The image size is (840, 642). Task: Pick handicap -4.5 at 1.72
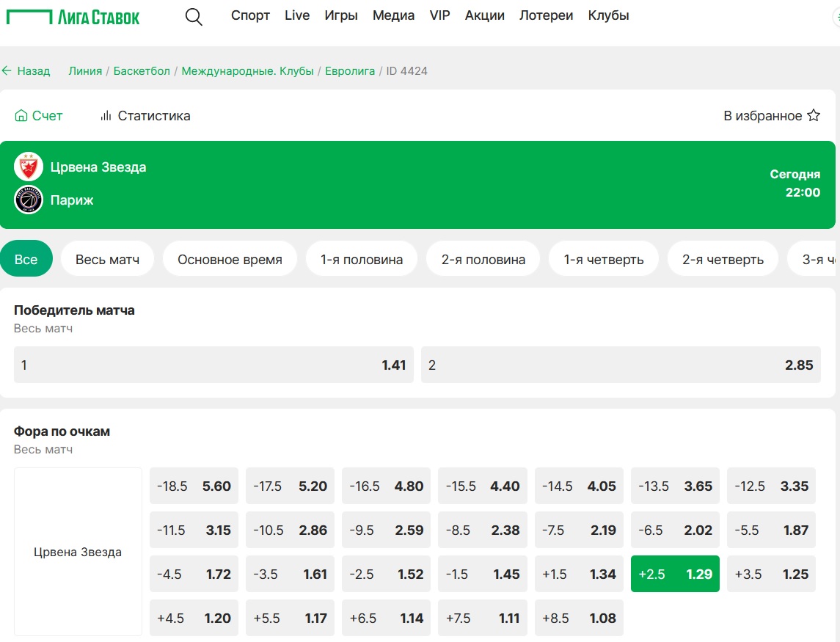click(194, 574)
